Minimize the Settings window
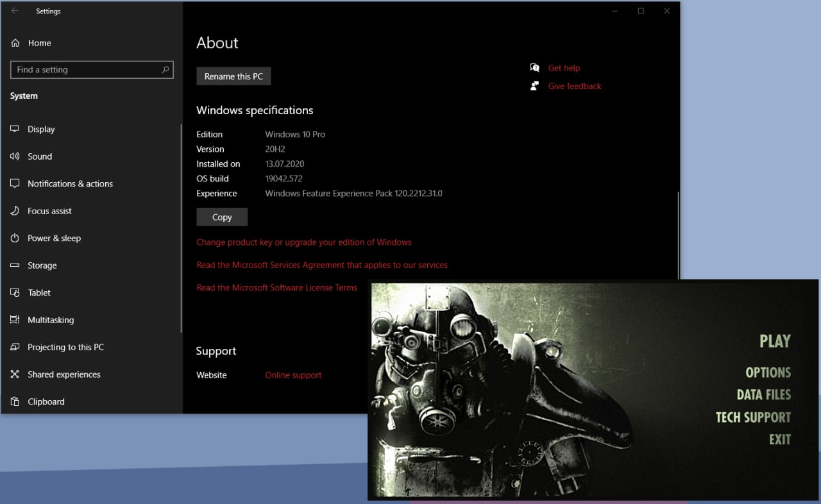Viewport: 821px width, 504px height. pos(614,11)
